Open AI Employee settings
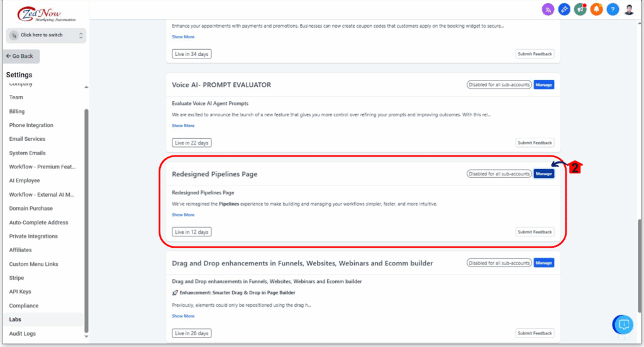The height and width of the screenshot is (347, 644). 25,180
